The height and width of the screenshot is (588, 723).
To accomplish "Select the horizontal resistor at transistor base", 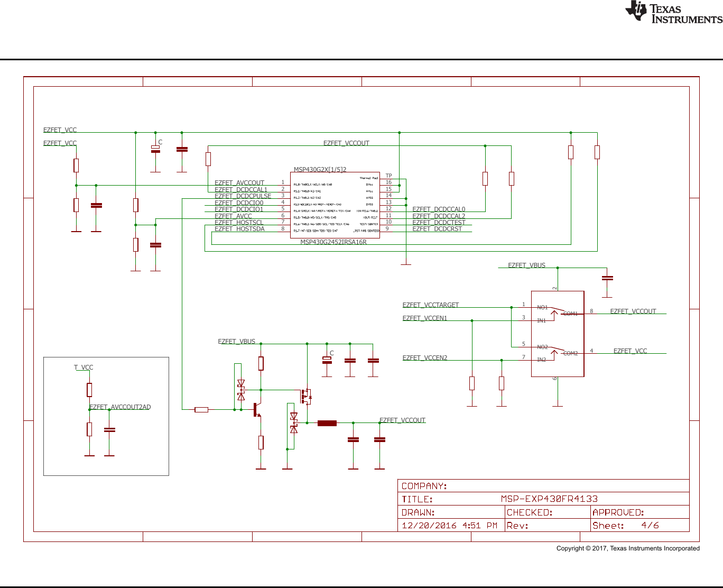I will 201,410.
